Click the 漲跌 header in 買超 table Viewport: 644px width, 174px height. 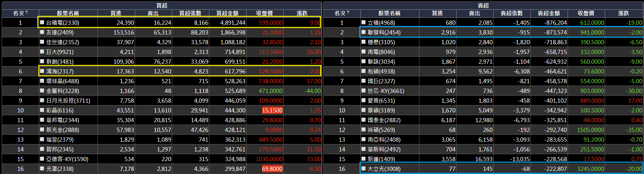pos(302,13)
